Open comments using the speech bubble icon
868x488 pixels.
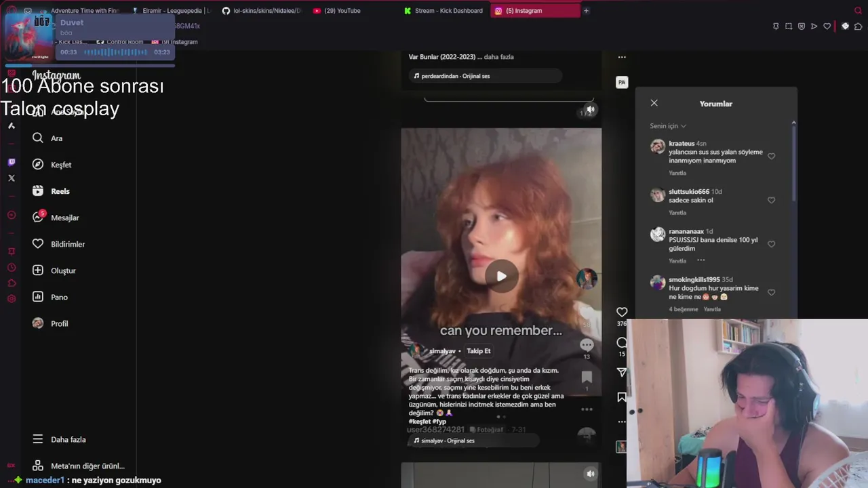(x=622, y=342)
